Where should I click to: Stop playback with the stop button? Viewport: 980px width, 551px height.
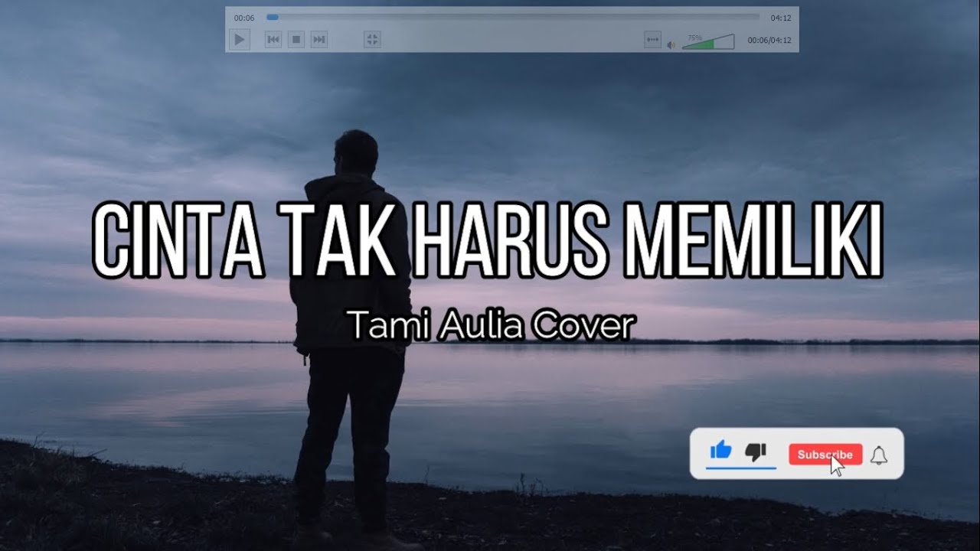coord(296,40)
